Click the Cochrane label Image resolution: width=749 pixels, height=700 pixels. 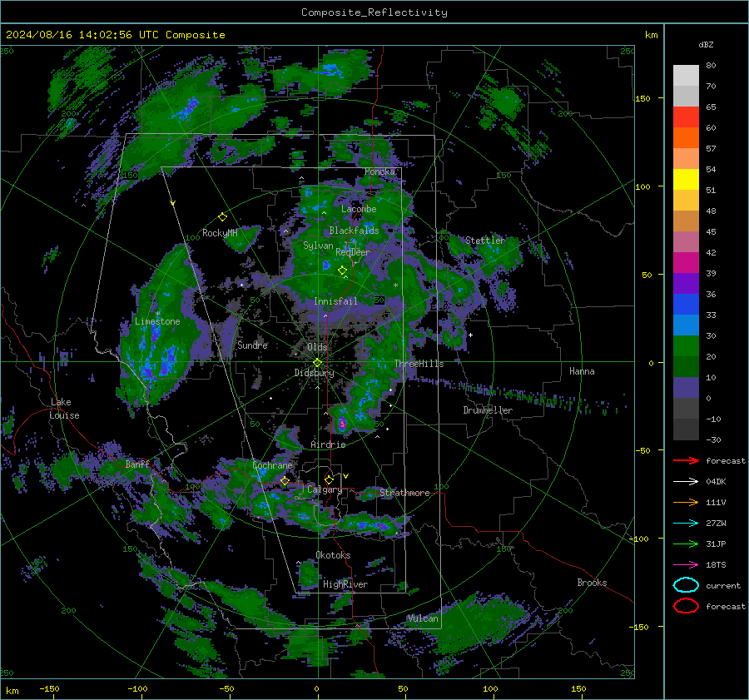point(272,465)
